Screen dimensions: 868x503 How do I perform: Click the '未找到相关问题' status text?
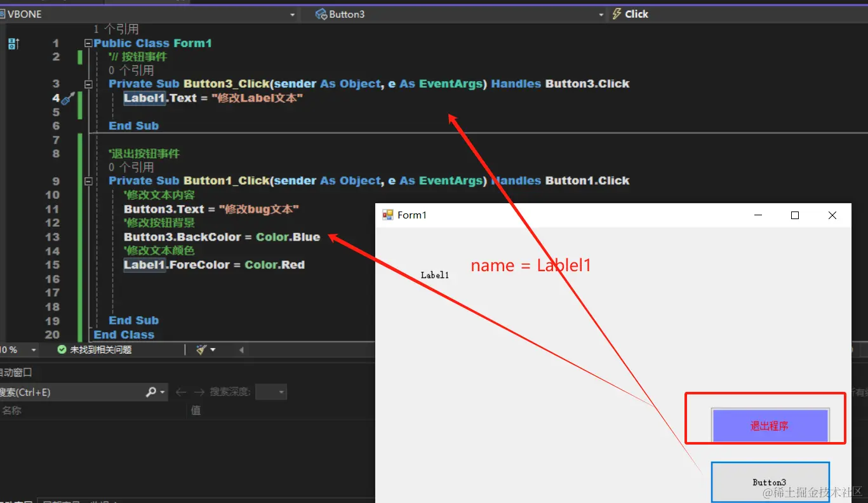100,349
